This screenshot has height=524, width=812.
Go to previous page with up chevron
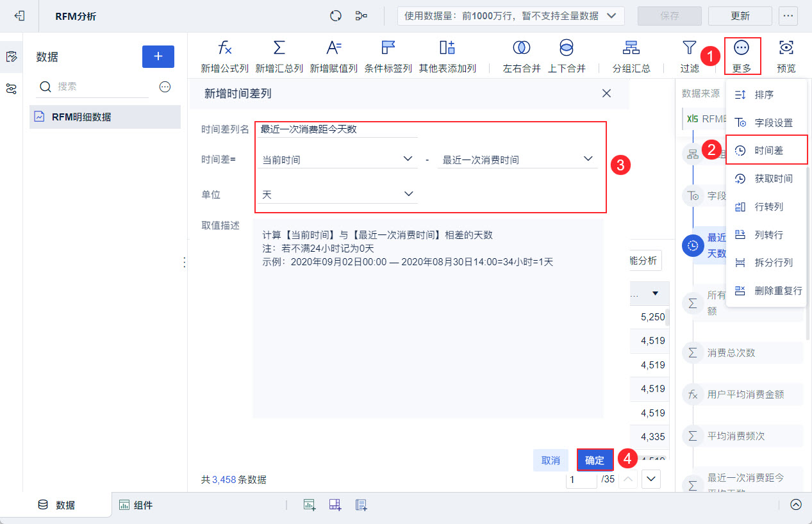click(629, 479)
